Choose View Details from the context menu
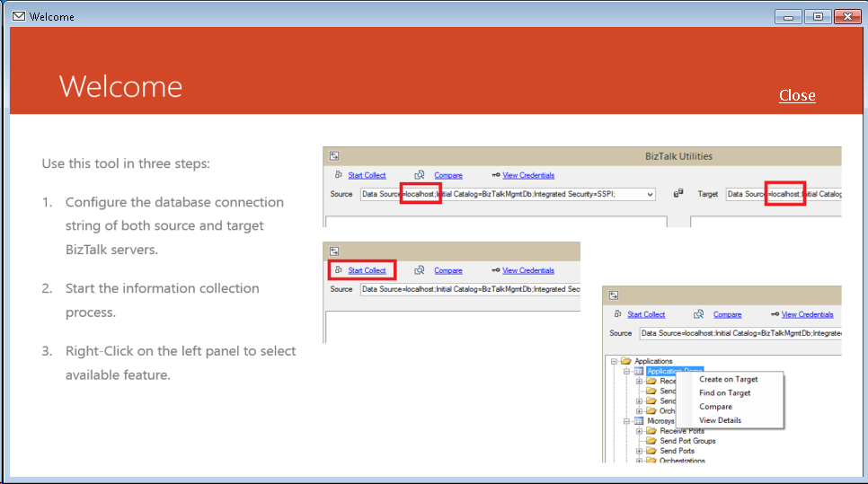The width and height of the screenshot is (868, 484). tap(720, 420)
